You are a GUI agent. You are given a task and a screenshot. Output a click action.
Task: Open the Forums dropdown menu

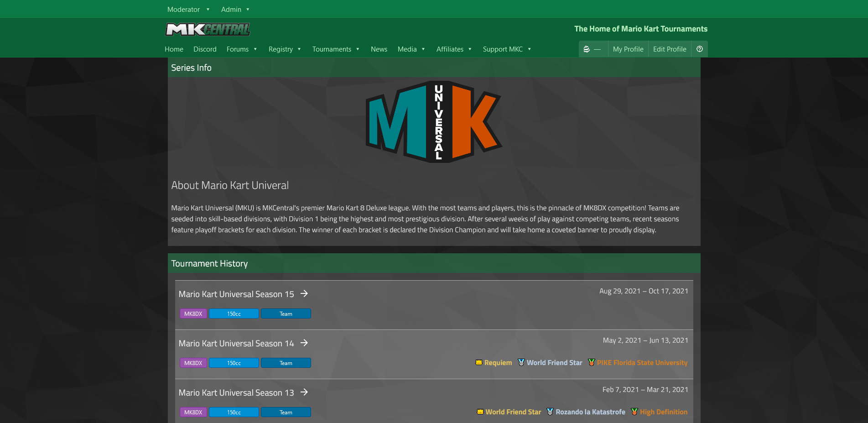pyautogui.click(x=242, y=49)
